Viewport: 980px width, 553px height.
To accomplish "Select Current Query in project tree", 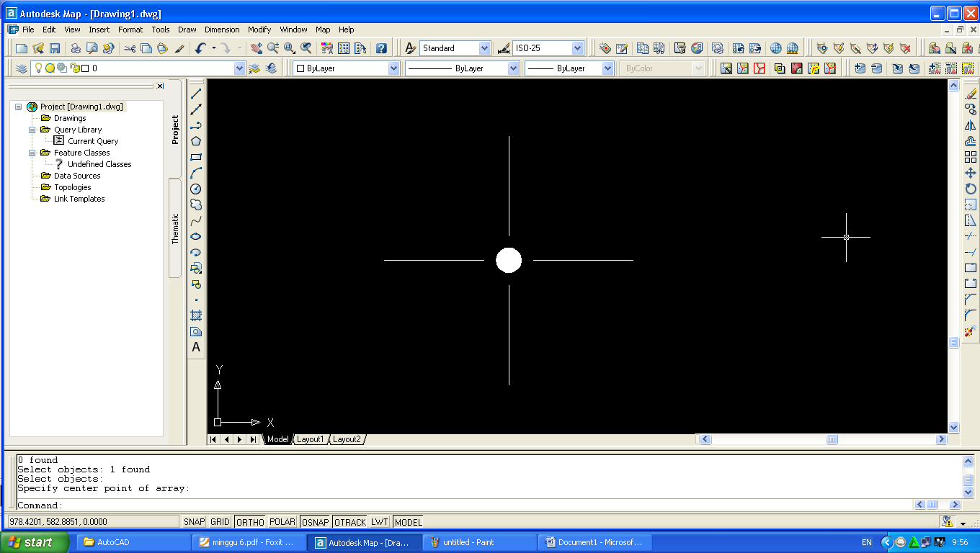I will tap(93, 141).
